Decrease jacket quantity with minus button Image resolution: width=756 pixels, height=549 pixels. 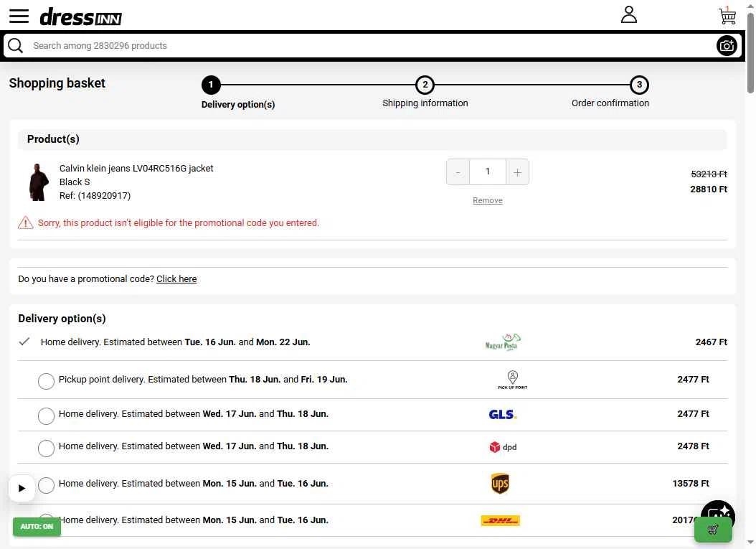pyautogui.click(x=458, y=172)
